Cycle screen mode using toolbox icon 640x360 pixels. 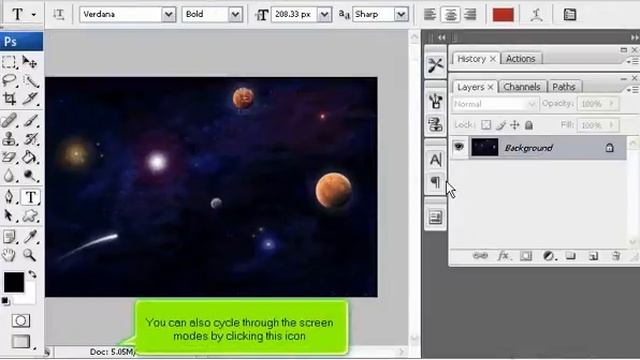tap(21, 341)
